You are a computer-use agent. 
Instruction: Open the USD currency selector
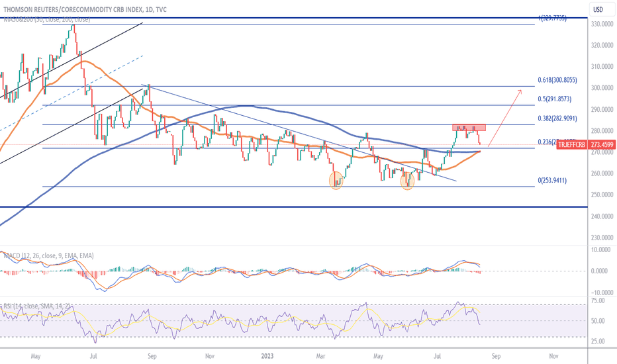click(x=598, y=9)
